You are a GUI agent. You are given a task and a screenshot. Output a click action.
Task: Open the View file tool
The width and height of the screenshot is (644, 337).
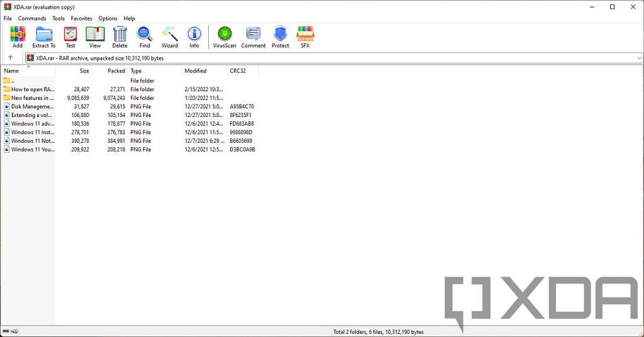(x=95, y=37)
